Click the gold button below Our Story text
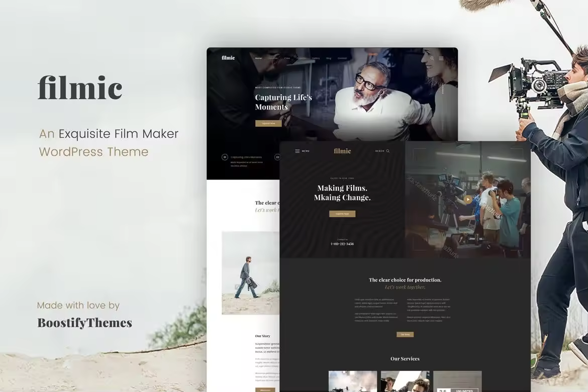The width and height of the screenshot is (588, 392). pos(265,390)
